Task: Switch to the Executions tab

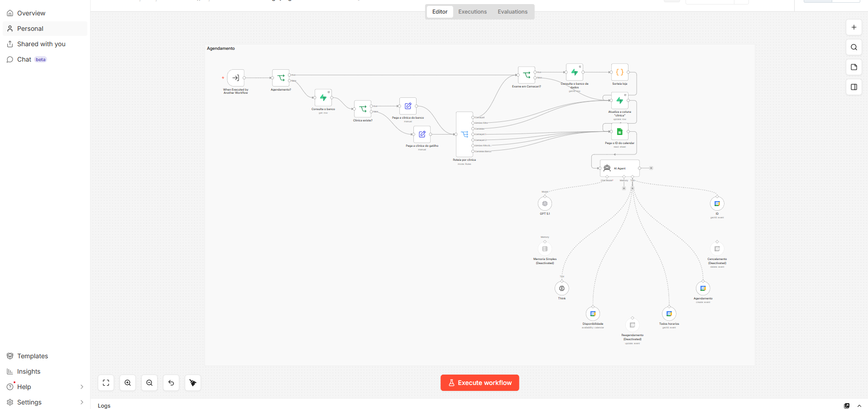Action: (472, 12)
